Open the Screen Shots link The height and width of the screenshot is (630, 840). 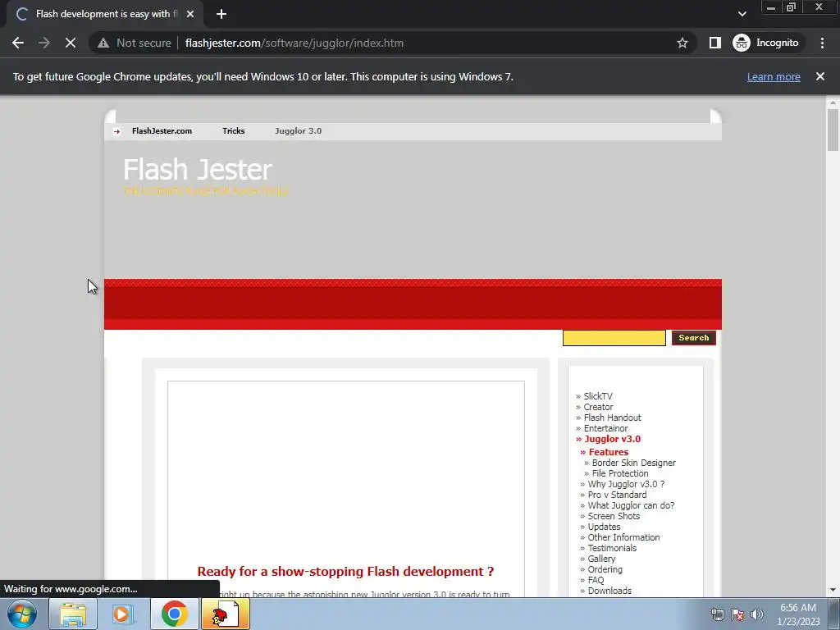614,516
